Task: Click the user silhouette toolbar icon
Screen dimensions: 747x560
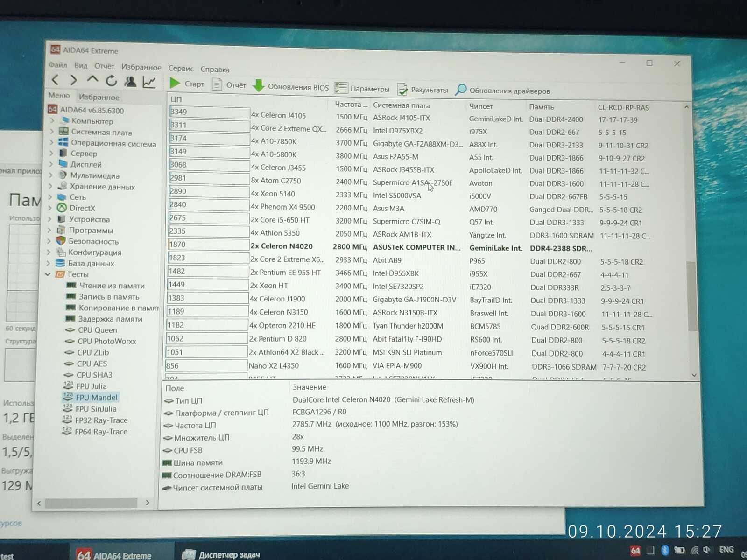Action: click(130, 82)
